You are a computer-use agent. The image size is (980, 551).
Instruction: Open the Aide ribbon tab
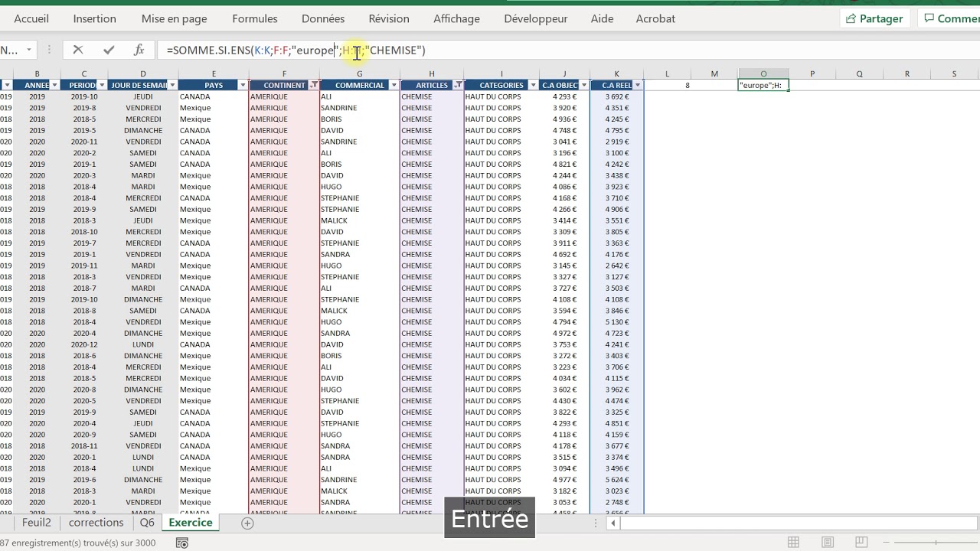(602, 18)
